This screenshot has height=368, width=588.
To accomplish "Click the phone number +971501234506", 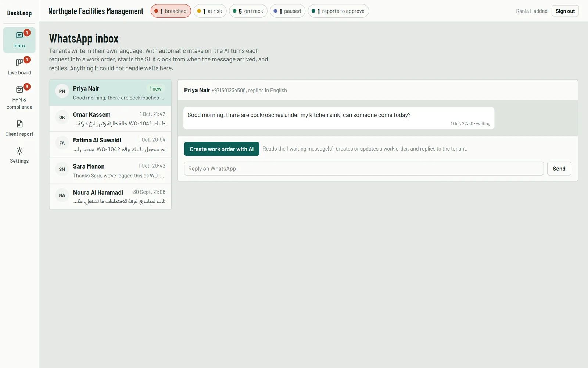I will (229, 91).
